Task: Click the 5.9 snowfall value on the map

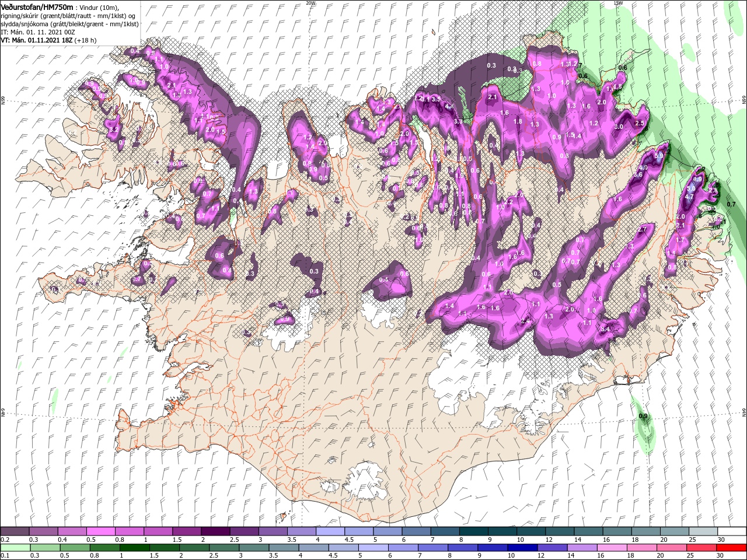Action: 660,156
